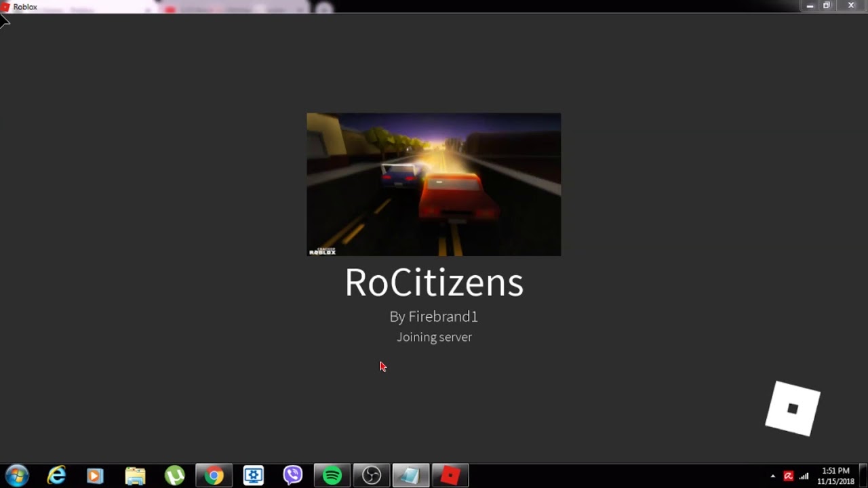The height and width of the screenshot is (488, 868).
Task: Select the Roblox taskbar button
Action: pos(450,476)
